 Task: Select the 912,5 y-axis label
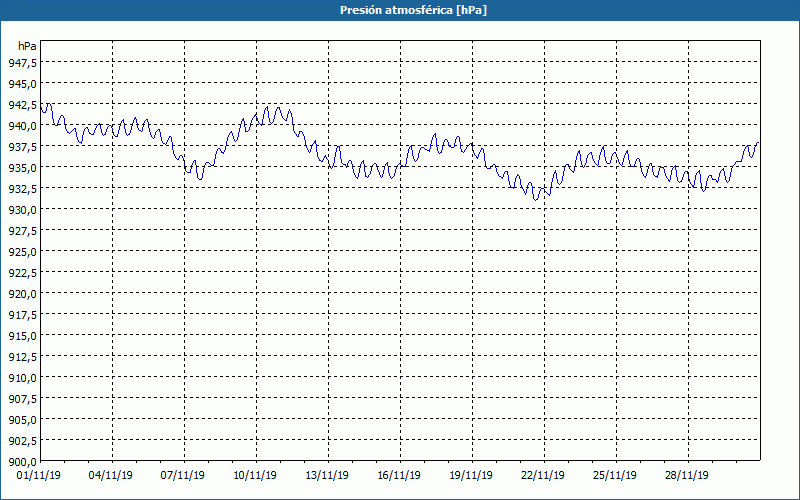[x=22, y=357]
